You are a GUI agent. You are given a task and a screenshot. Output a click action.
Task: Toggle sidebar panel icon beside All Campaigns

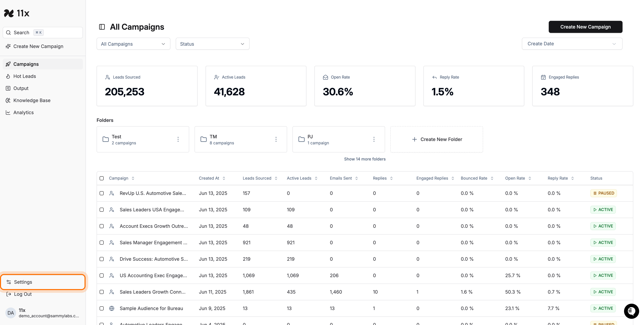pyautogui.click(x=102, y=27)
